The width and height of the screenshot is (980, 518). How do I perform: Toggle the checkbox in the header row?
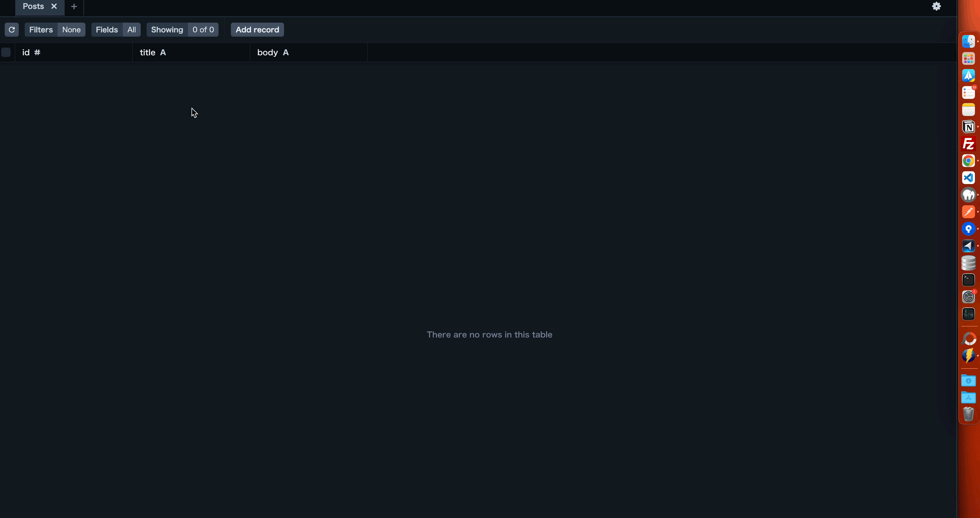click(6, 53)
